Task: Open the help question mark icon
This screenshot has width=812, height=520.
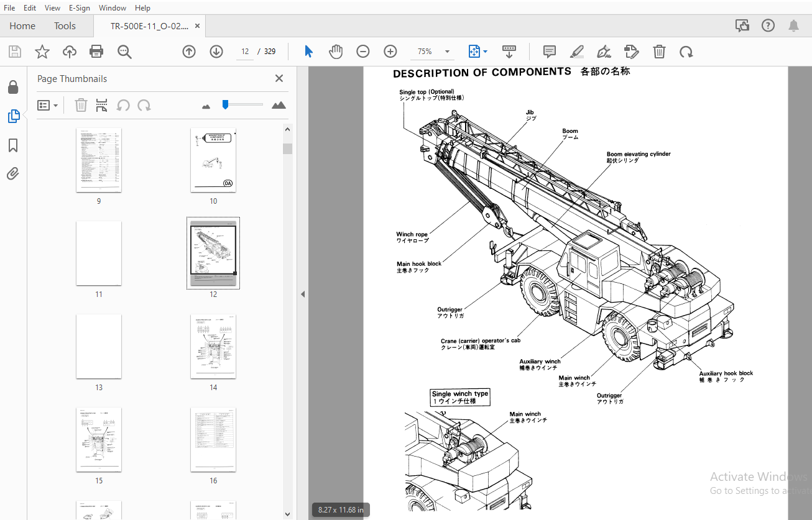Action: [x=768, y=25]
